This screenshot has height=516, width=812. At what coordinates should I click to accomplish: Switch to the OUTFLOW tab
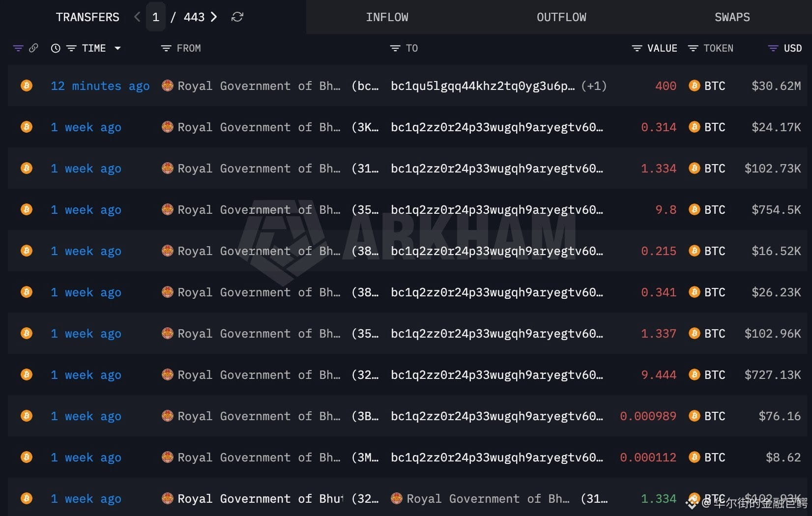point(561,17)
